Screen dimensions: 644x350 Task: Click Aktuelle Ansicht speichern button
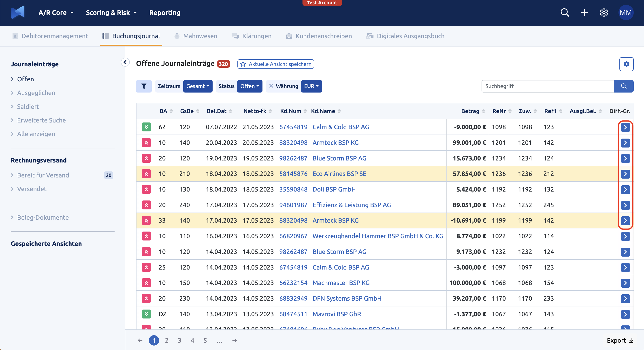pyautogui.click(x=276, y=64)
